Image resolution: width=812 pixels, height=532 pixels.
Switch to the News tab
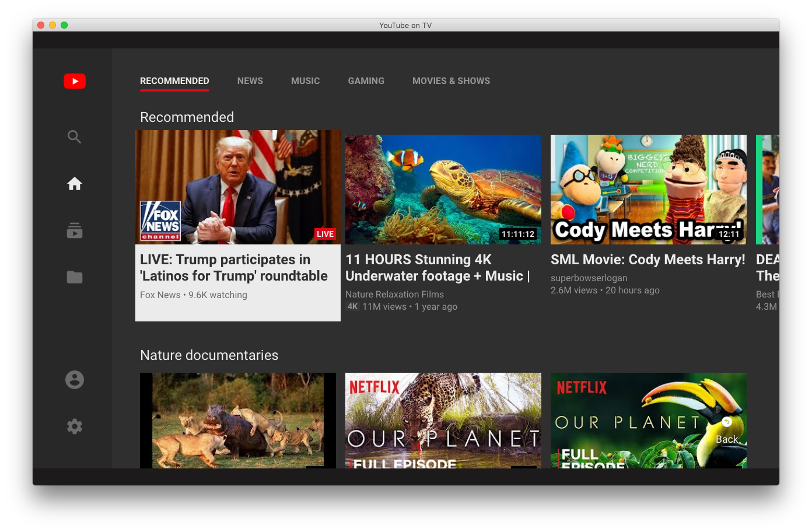[250, 81]
